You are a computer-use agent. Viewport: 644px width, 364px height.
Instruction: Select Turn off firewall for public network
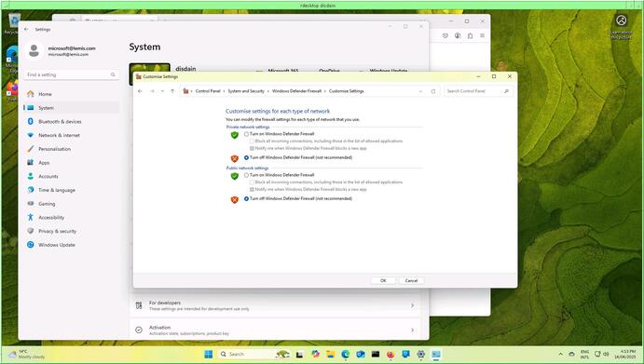[x=246, y=198]
